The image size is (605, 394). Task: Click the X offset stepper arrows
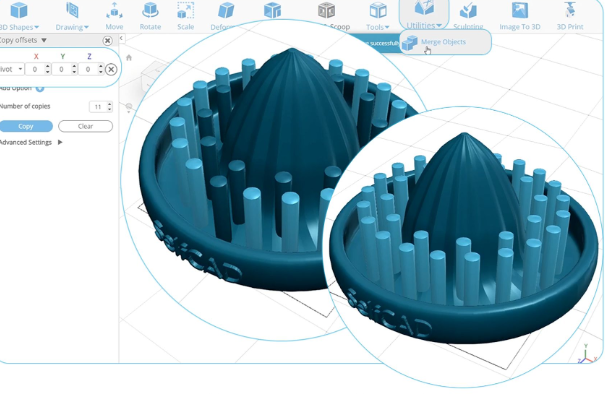pos(47,69)
